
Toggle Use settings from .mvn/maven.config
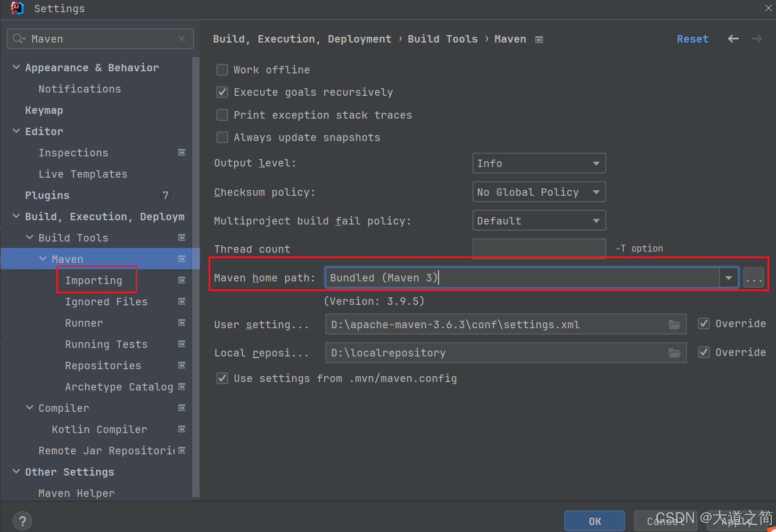point(222,378)
